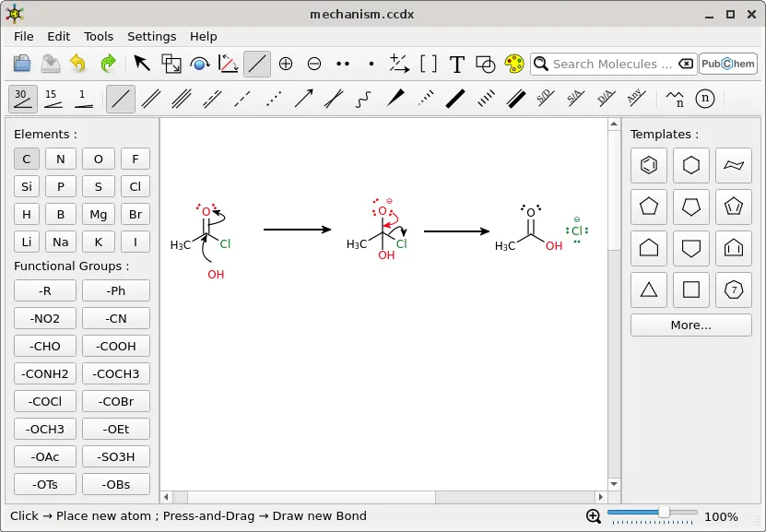Screen dimensions: 766x532
Task: Select the Mg element button
Action: point(99,215)
